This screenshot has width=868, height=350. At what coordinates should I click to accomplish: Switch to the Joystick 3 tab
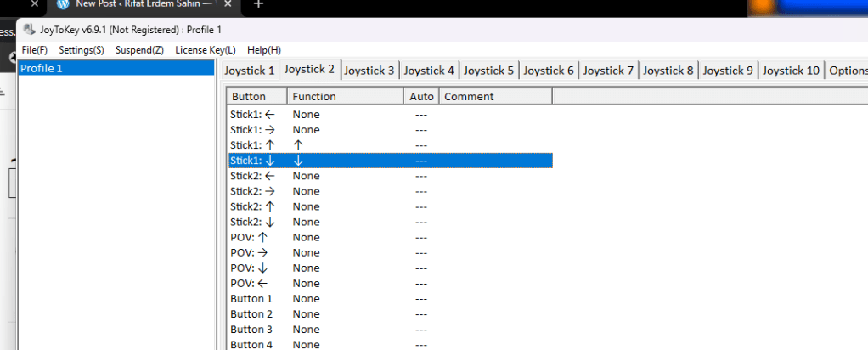point(369,71)
